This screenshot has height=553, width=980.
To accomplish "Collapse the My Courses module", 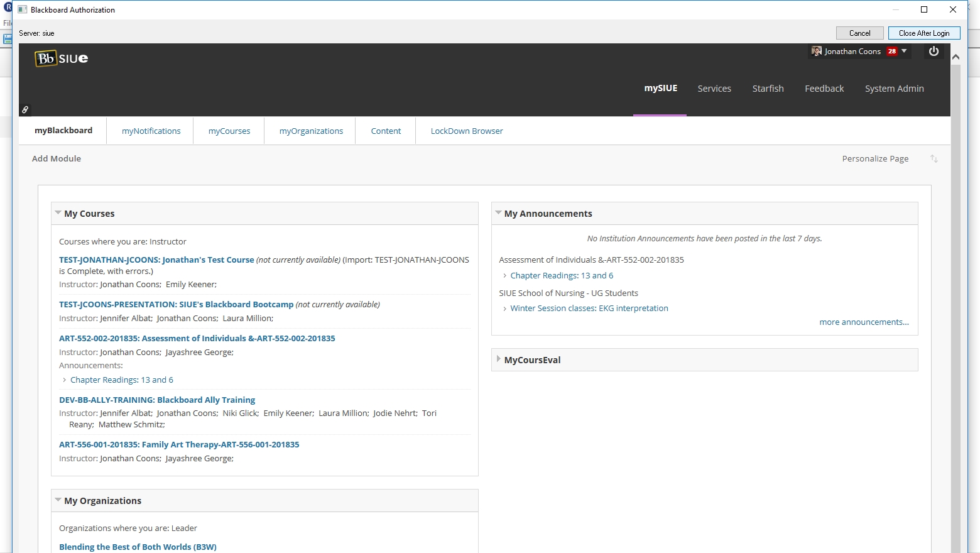I will (x=58, y=213).
